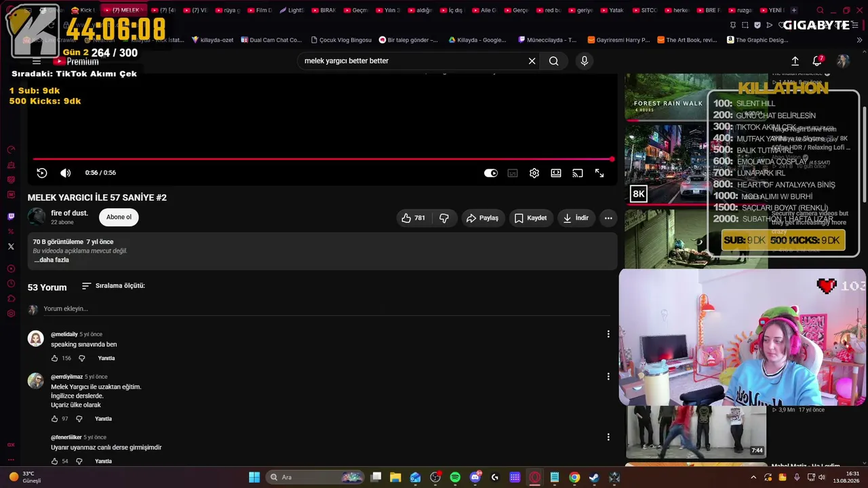Open the @melidaily commenter profile link

pyautogui.click(x=64, y=334)
